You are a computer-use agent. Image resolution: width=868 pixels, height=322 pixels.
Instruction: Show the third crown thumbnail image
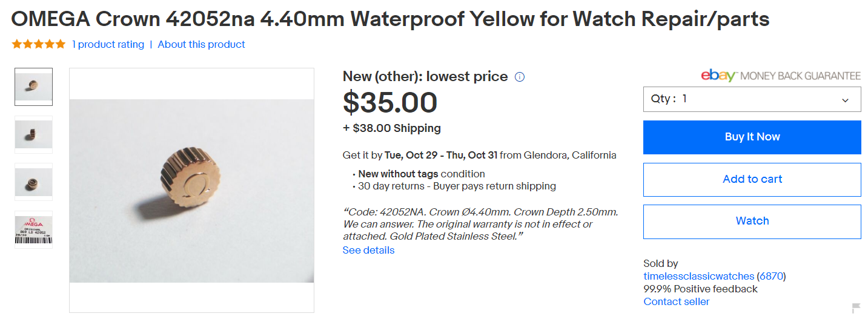coord(34,182)
